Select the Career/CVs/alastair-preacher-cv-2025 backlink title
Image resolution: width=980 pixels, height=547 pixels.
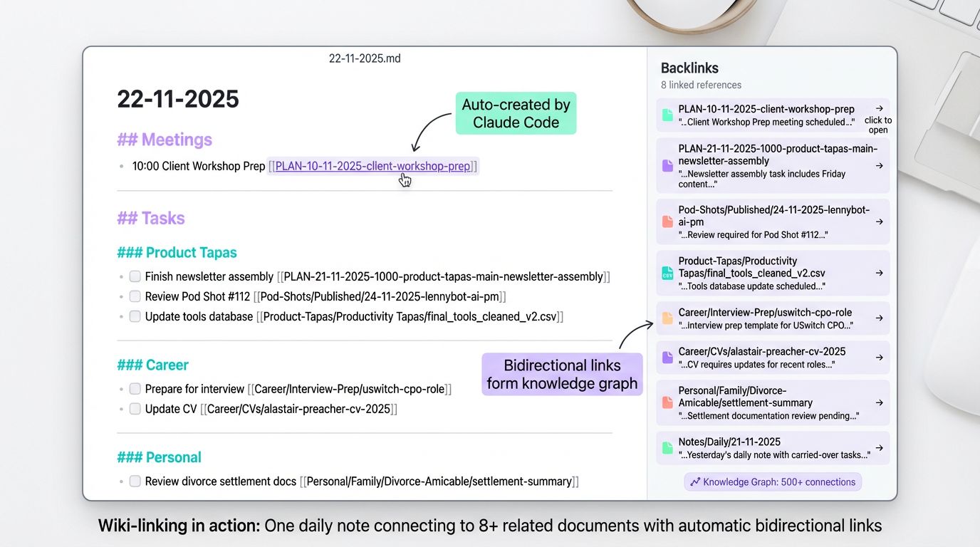(x=762, y=351)
